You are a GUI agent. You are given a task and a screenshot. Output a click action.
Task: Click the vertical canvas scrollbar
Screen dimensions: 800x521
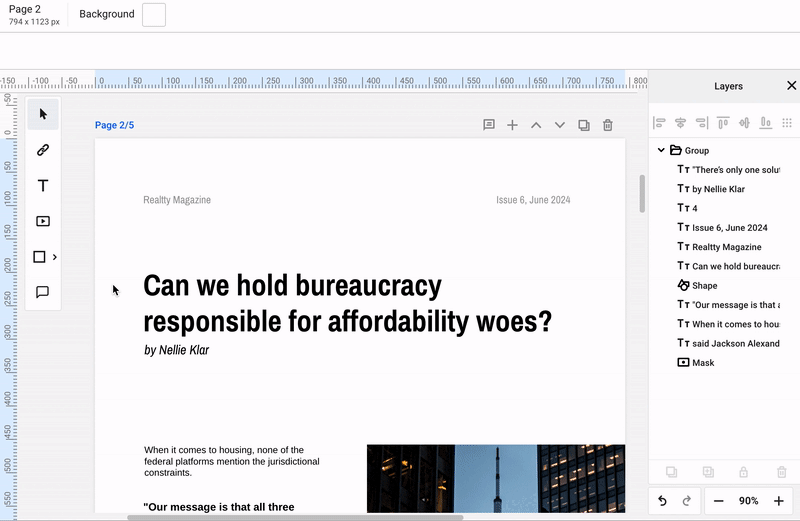pyautogui.click(x=642, y=194)
